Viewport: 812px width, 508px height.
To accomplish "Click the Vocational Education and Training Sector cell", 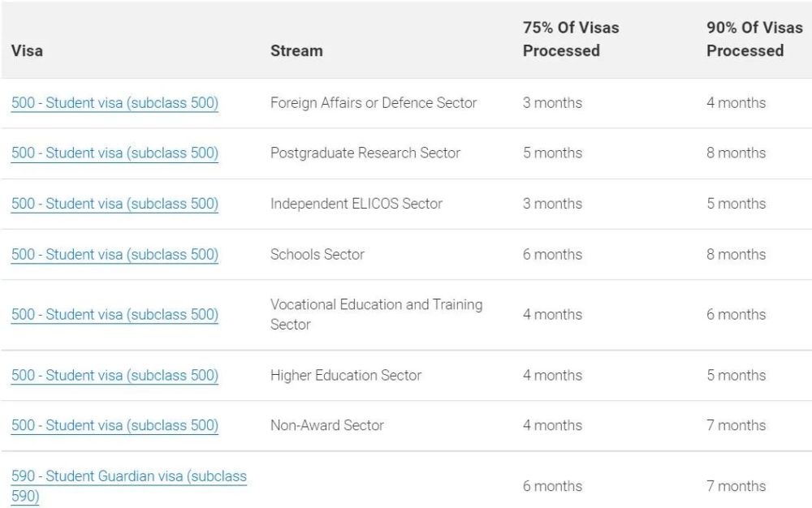I will coord(377,315).
